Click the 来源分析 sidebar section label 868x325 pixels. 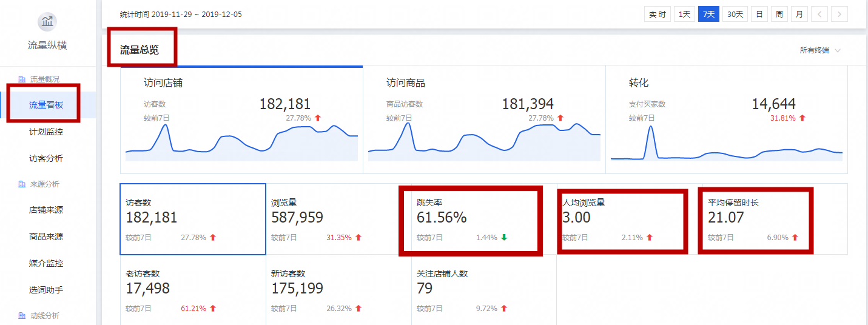[x=45, y=184]
